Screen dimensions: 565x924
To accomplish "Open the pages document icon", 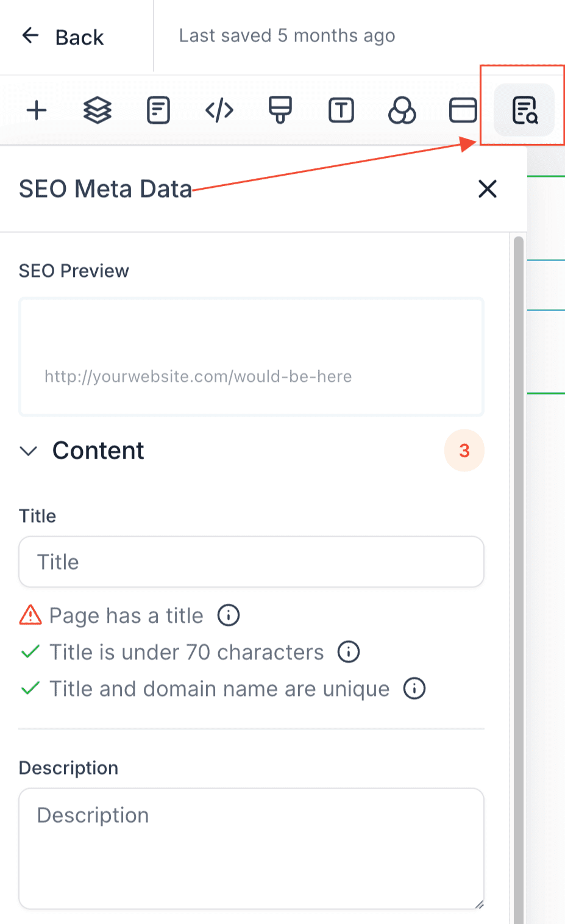I will coord(158,110).
